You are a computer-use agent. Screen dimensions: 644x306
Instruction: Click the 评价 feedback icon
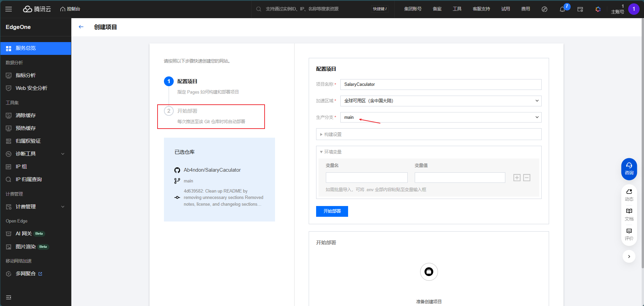click(x=629, y=234)
